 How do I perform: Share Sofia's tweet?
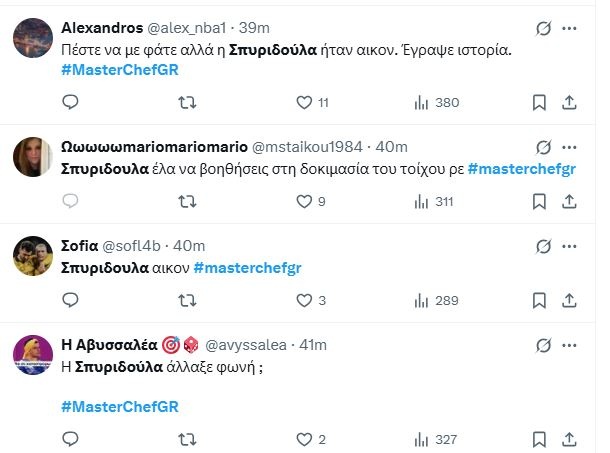(569, 301)
